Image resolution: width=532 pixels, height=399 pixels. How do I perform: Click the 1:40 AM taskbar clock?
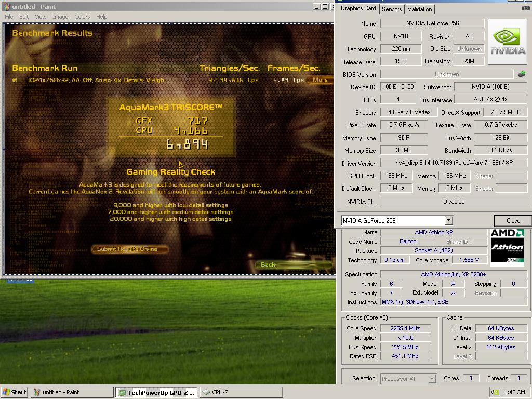click(514, 392)
